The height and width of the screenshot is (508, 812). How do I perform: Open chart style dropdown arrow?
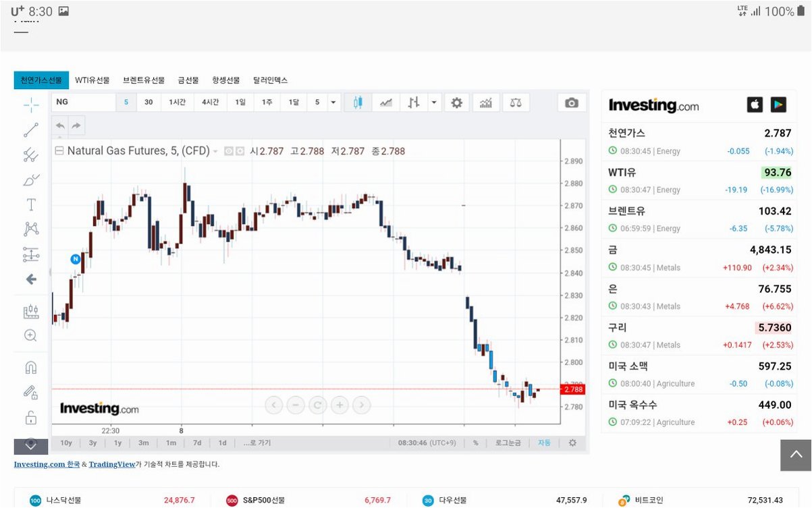[x=434, y=103]
